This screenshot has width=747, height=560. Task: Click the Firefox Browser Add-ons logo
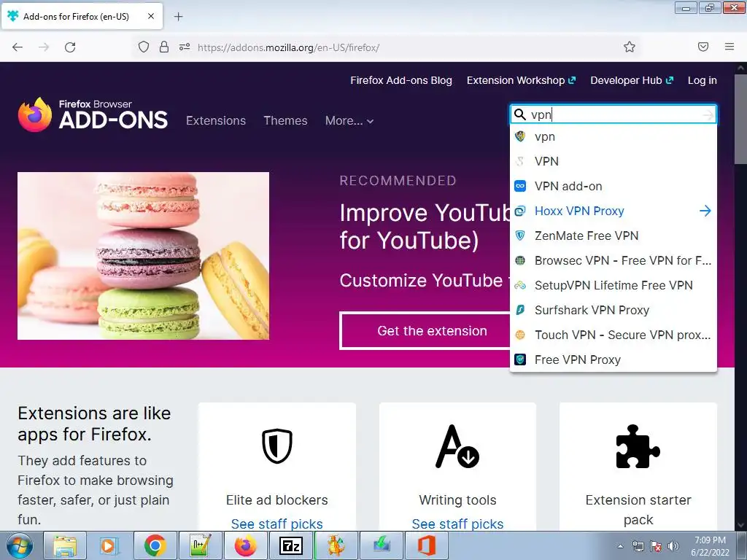[x=93, y=114]
